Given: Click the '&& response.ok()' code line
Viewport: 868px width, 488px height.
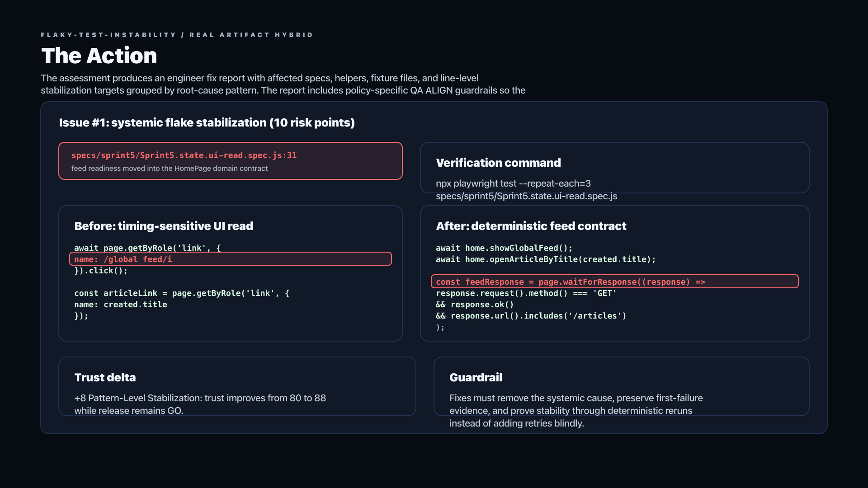Looking at the screenshot, I should click(x=475, y=304).
